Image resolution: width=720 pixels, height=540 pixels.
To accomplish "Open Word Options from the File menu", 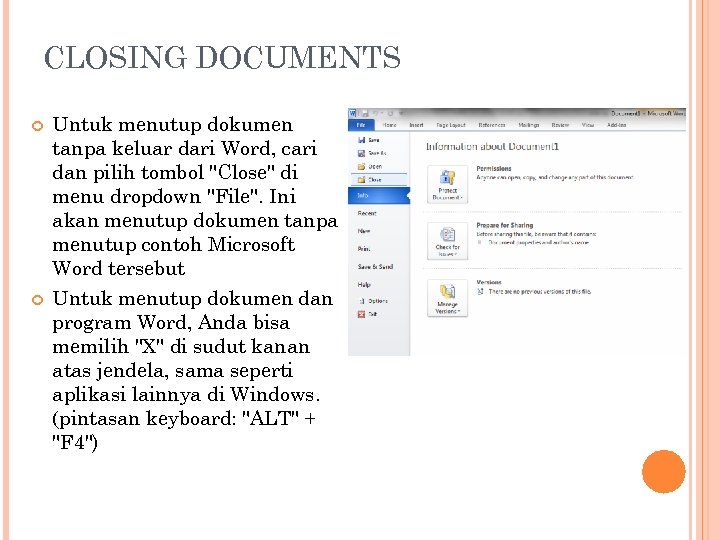I will point(373,301).
